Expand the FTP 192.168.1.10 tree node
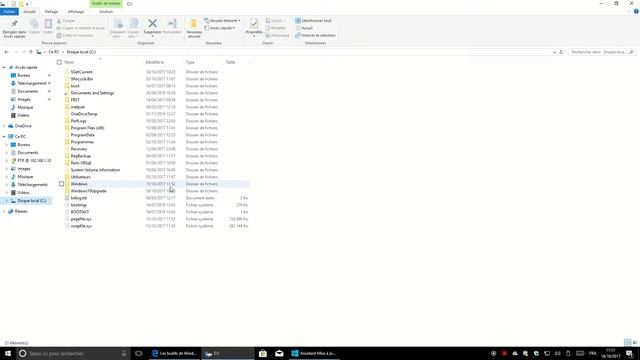The height and width of the screenshot is (360, 640). pyautogui.click(x=7, y=161)
